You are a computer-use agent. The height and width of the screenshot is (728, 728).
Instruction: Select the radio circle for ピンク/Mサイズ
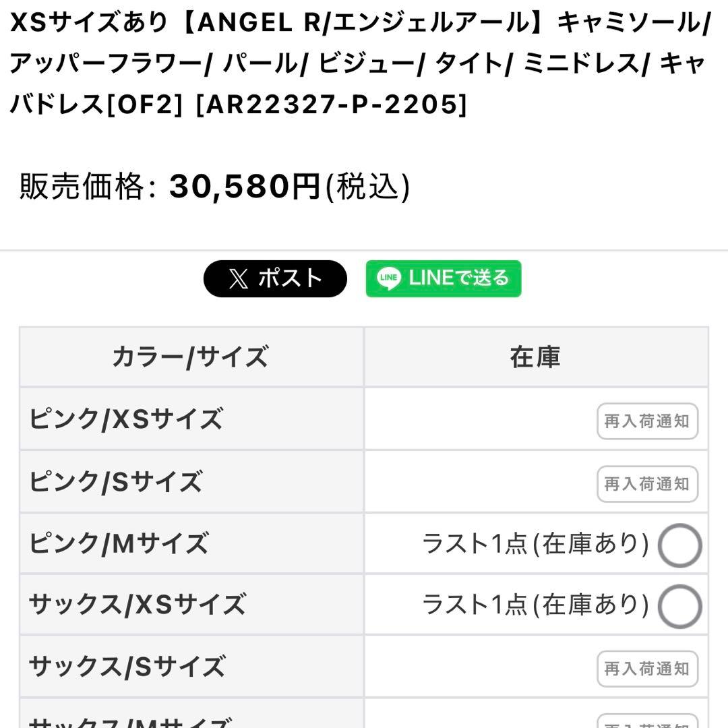tap(679, 546)
